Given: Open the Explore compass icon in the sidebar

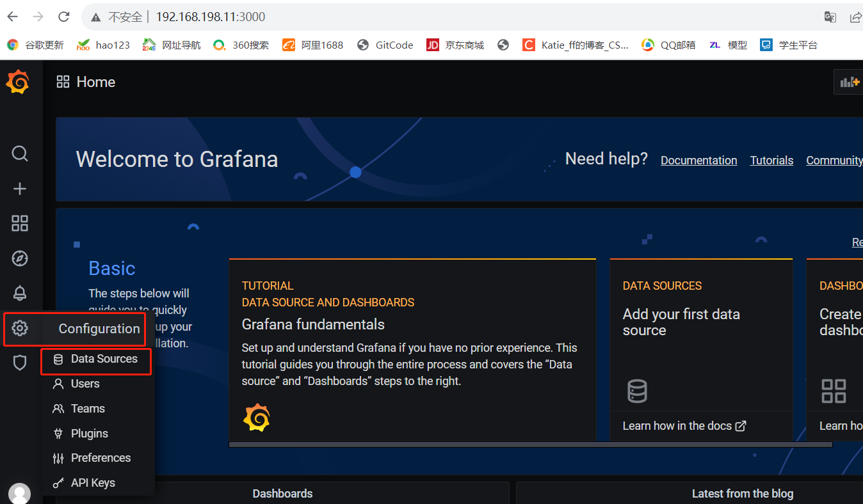Looking at the screenshot, I should [20, 258].
